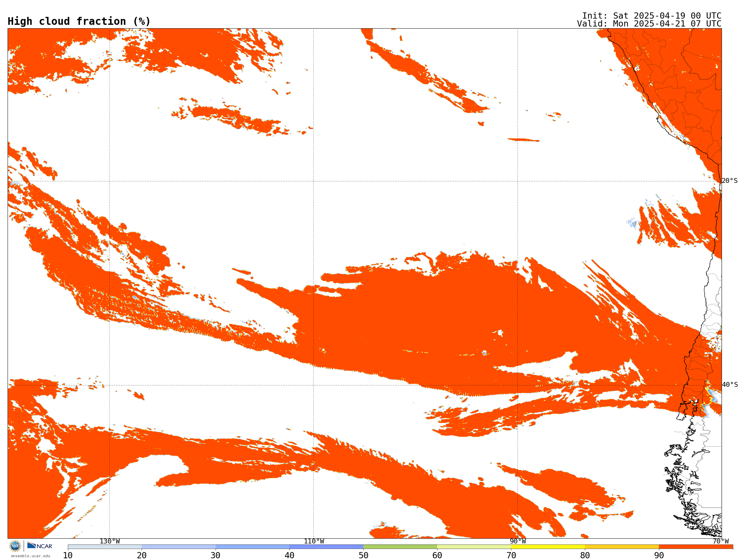Click the colorbar tick label '10'

[x=68, y=555]
